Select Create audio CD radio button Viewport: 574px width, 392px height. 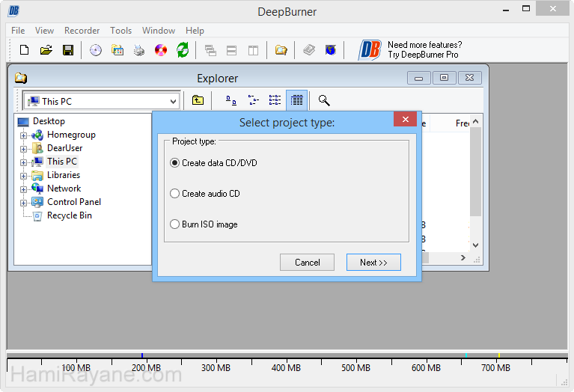click(174, 193)
